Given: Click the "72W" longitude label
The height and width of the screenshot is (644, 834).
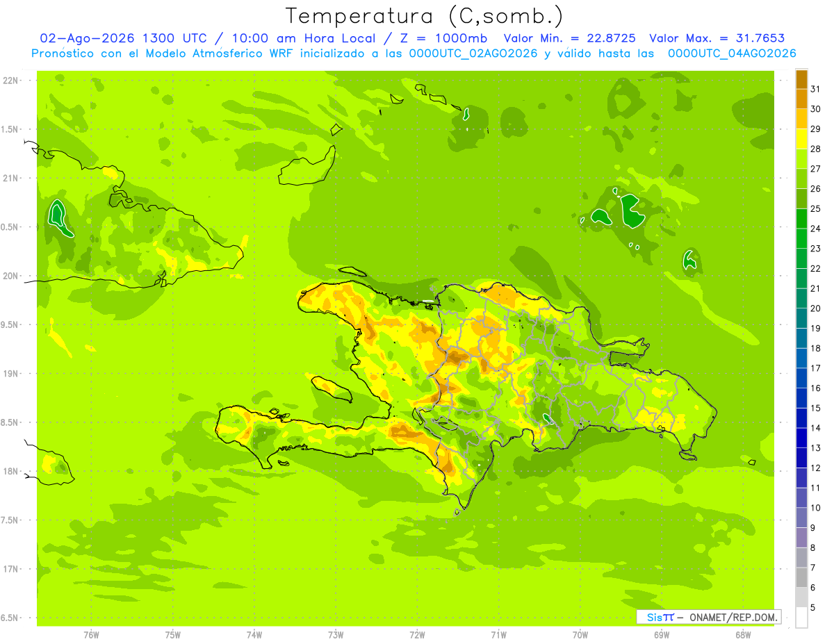Looking at the screenshot, I should point(417,634).
